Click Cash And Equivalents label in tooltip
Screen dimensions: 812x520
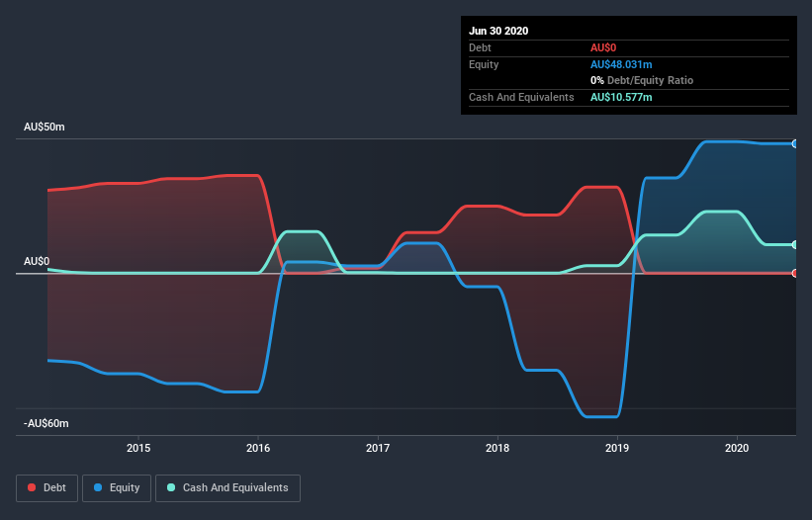pos(521,97)
